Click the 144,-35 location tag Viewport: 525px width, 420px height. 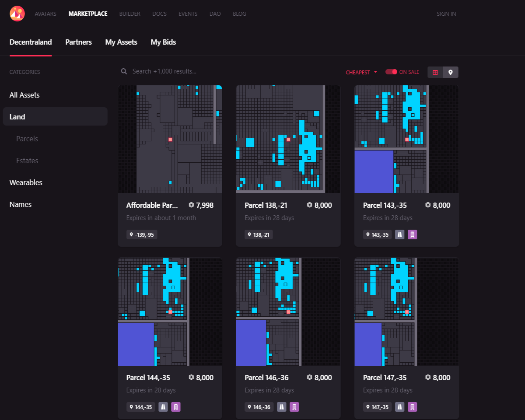[x=141, y=407]
